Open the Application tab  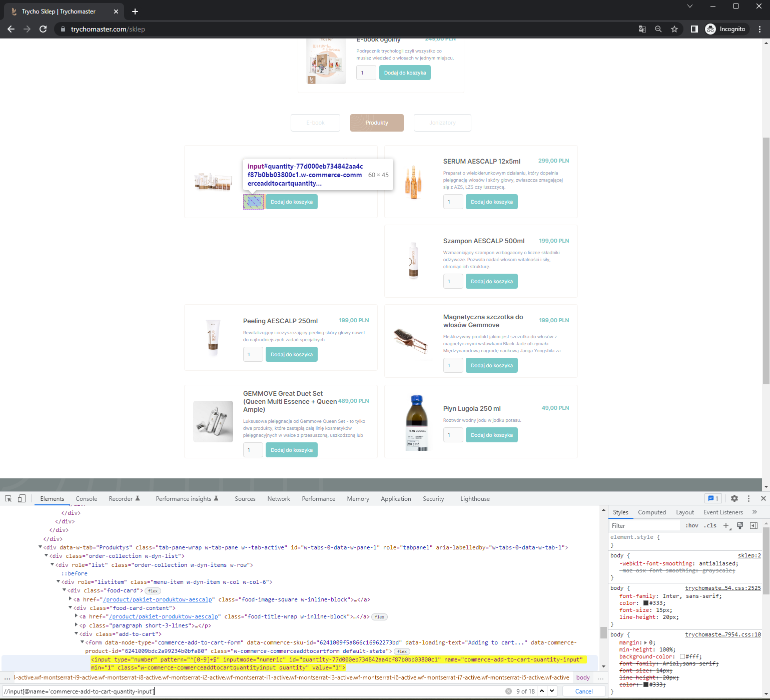396,499
